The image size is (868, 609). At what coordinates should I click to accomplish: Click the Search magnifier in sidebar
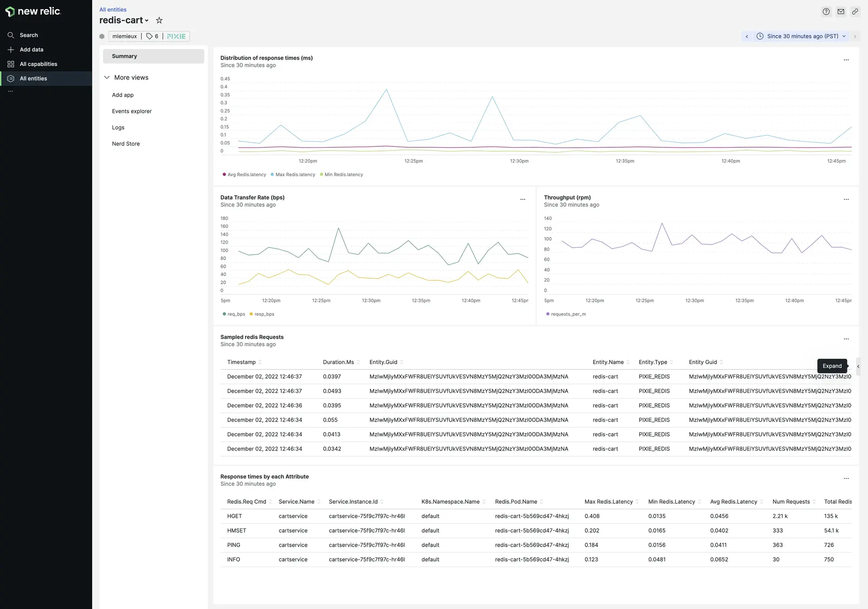pos(11,35)
